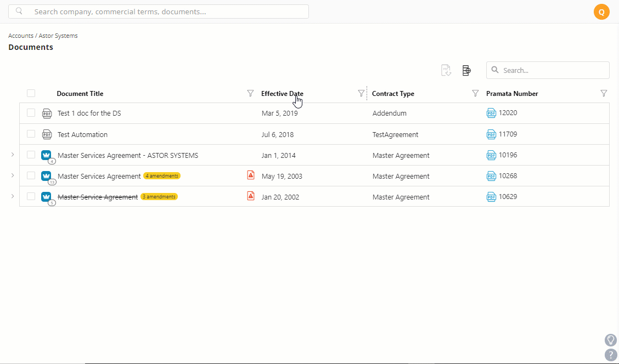
Task: Check the Test Automation row checkbox
Action: (31, 134)
